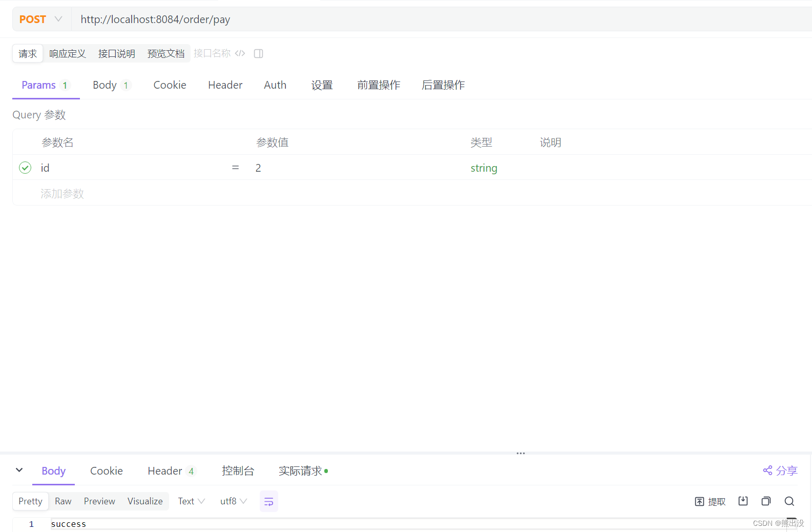Select Visualize response view
The image size is (812, 532).
tap(145, 501)
